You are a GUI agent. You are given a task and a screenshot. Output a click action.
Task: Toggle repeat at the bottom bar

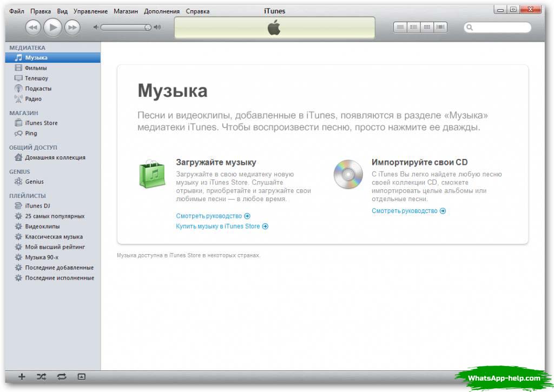(x=62, y=377)
